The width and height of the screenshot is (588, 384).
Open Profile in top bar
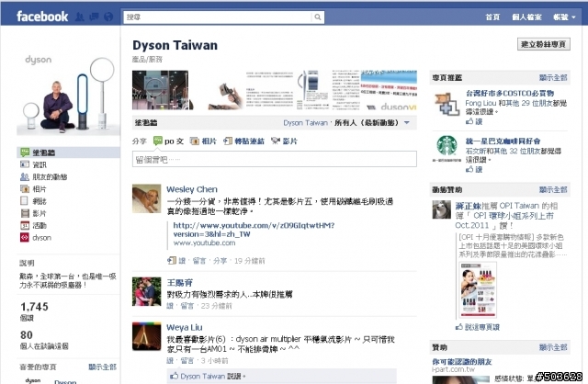point(526,17)
